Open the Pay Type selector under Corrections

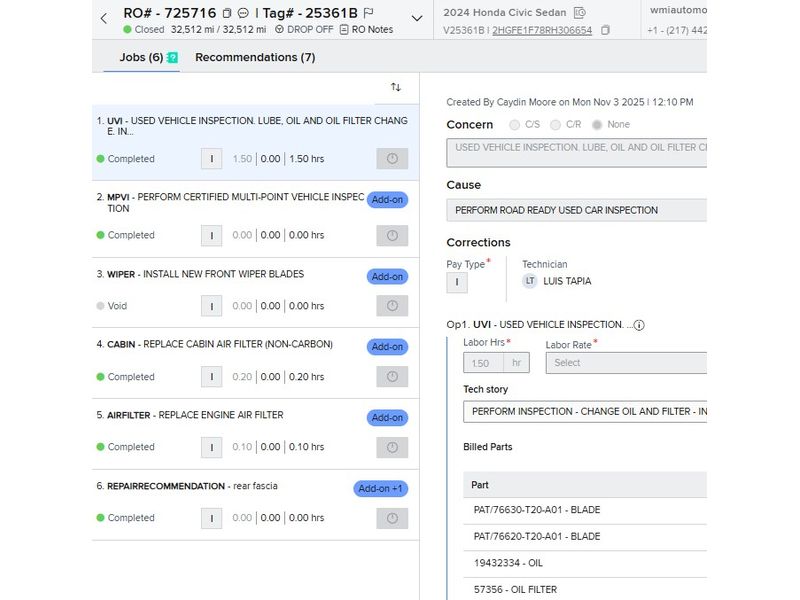pos(456,282)
